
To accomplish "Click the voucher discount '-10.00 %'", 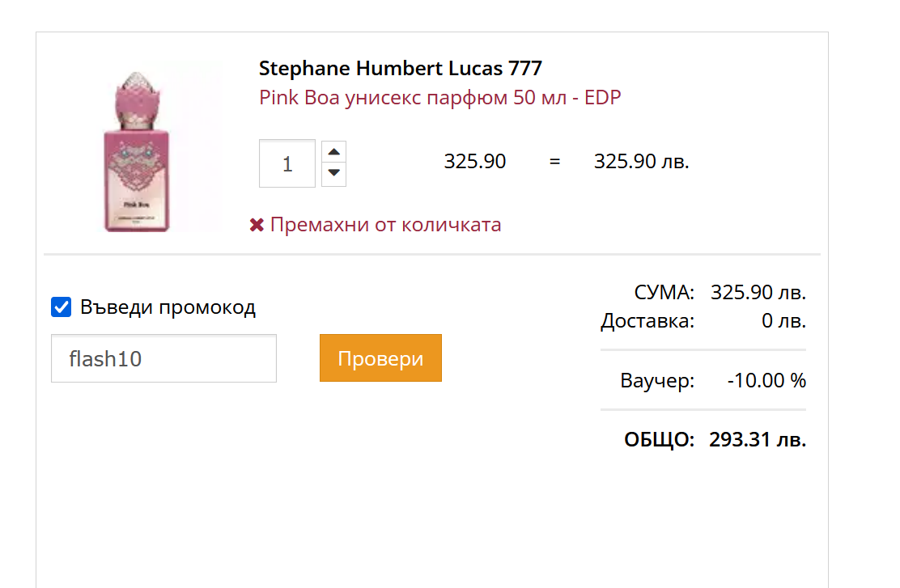I will click(x=766, y=380).
